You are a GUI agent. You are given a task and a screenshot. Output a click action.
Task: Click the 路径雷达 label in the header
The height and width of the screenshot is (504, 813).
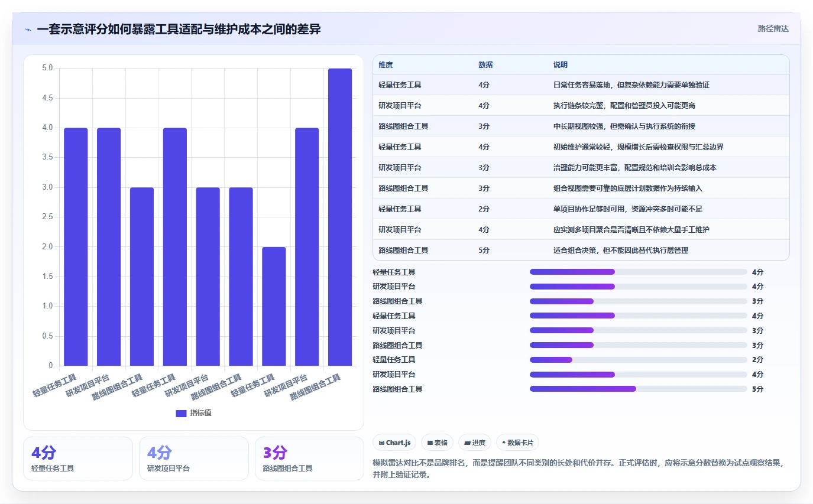coord(773,28)
